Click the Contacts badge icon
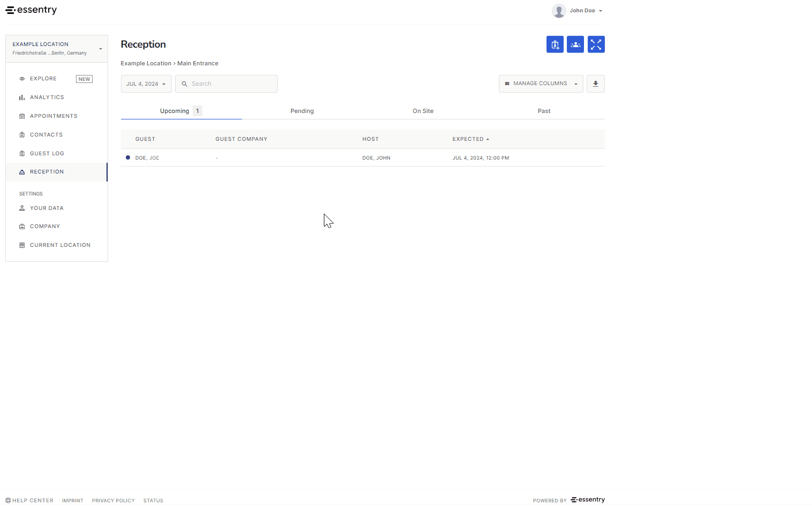 click(x=22, y=135)
